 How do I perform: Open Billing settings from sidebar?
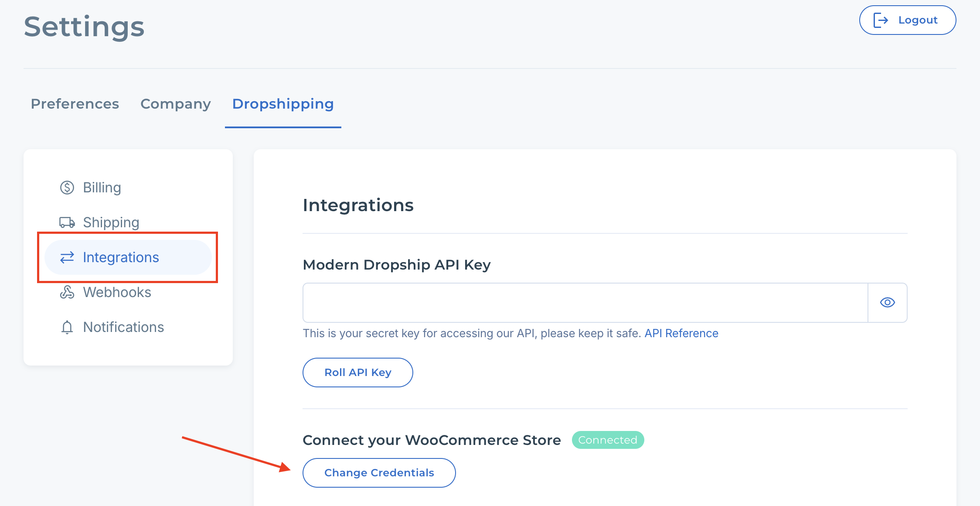coord(102,188)
